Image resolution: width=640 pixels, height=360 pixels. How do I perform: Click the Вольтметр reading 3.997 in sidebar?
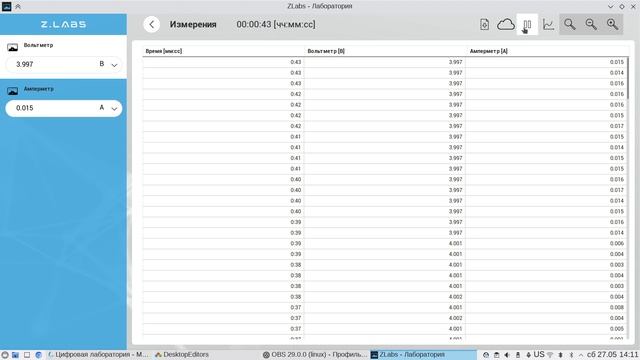tap(24, 64)
